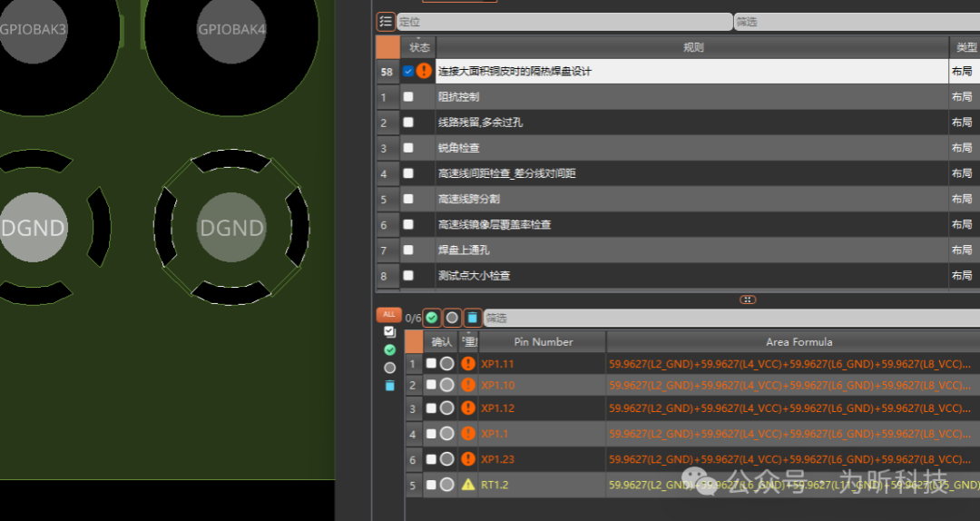Select the 阻抗控制 rule text
This screenshot has width=980, height=521.
click(x=459, y=97)
